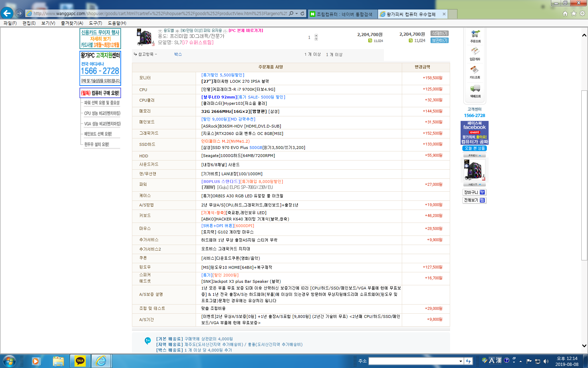Viewport: 588px width, 368px height.
Task: Click the cart product thumbnail image
Action: pyautogui.click(x=145, y=38)
